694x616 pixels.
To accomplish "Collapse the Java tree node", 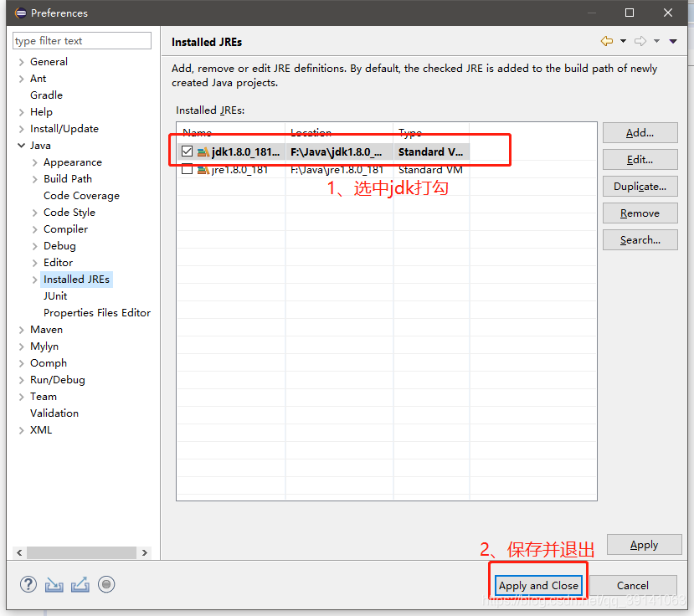I will coord(21,146).
